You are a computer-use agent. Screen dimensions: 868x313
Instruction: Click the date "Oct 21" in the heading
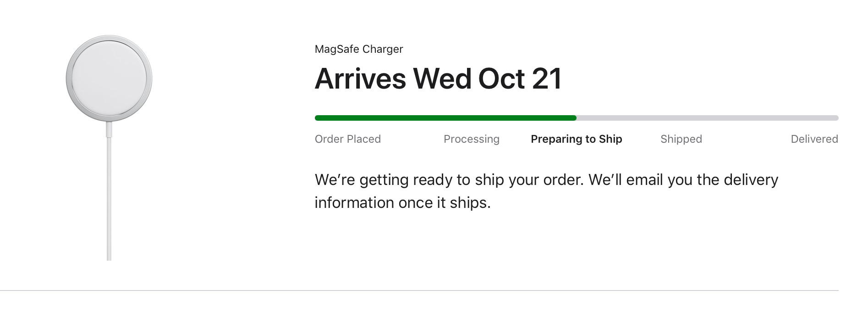click(520, 78)
